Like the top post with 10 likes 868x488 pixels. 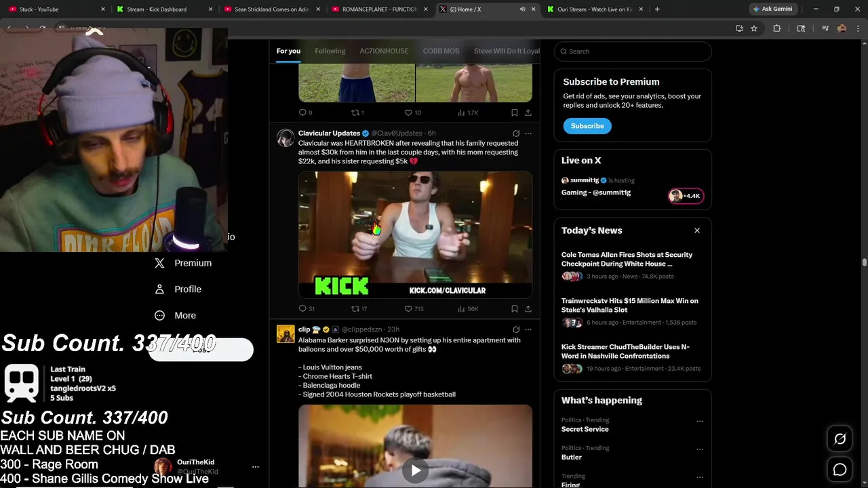click(x=412, y=113)
